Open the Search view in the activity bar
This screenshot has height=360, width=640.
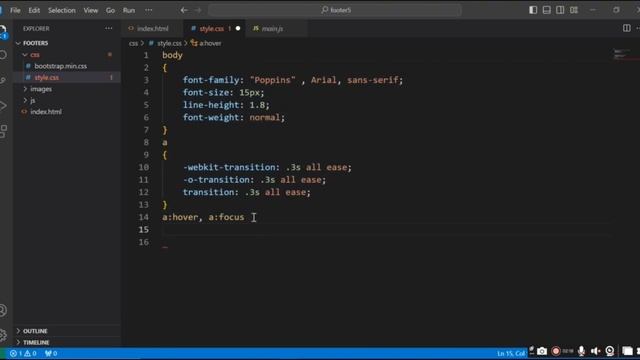[x=3, y=55]
